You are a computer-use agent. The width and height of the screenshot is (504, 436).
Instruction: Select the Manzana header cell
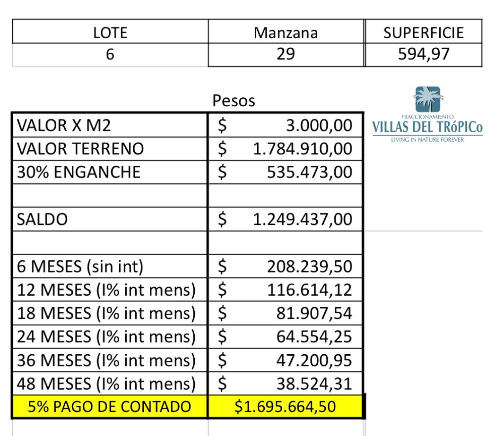tap(286, 32)
